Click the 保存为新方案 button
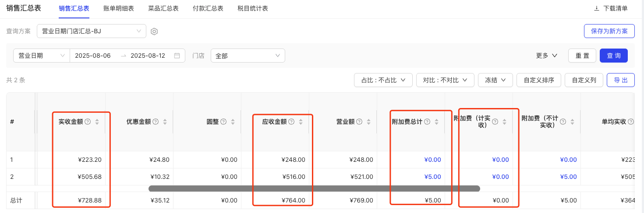The image size is (644, 213). [609, 31]
